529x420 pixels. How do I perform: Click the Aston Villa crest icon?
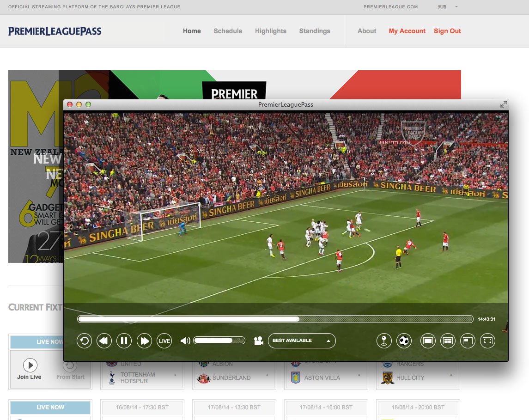click(296, 377)
